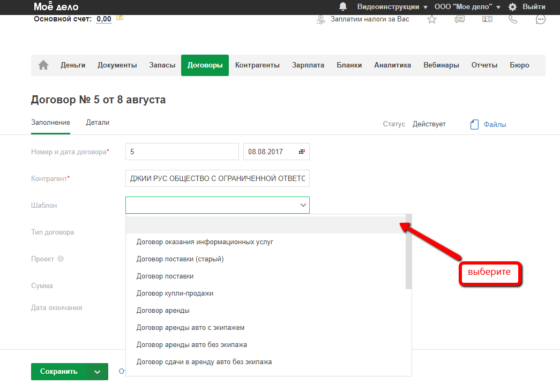Open the Вебинары menu
Screen dimensions: 560x392
pos(441,65)
